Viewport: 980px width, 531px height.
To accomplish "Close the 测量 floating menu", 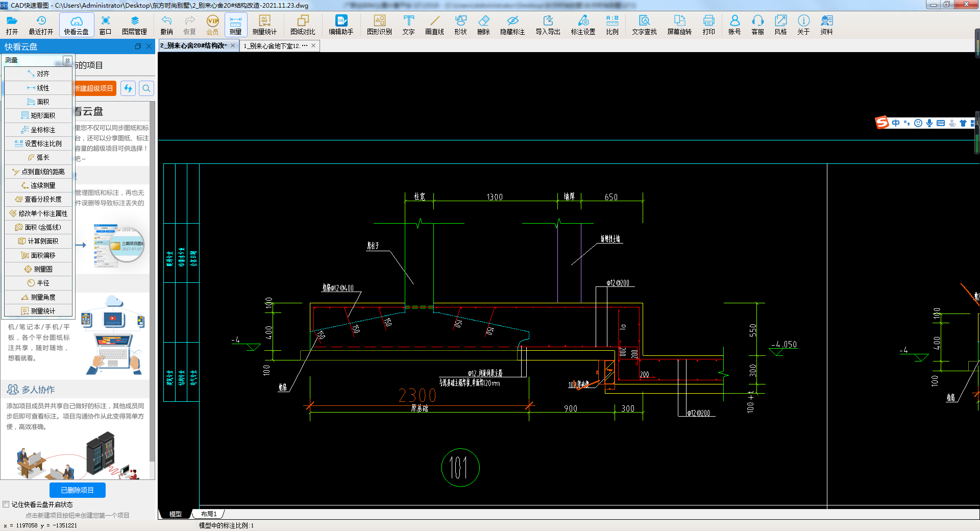I will [x=67, y=60].
